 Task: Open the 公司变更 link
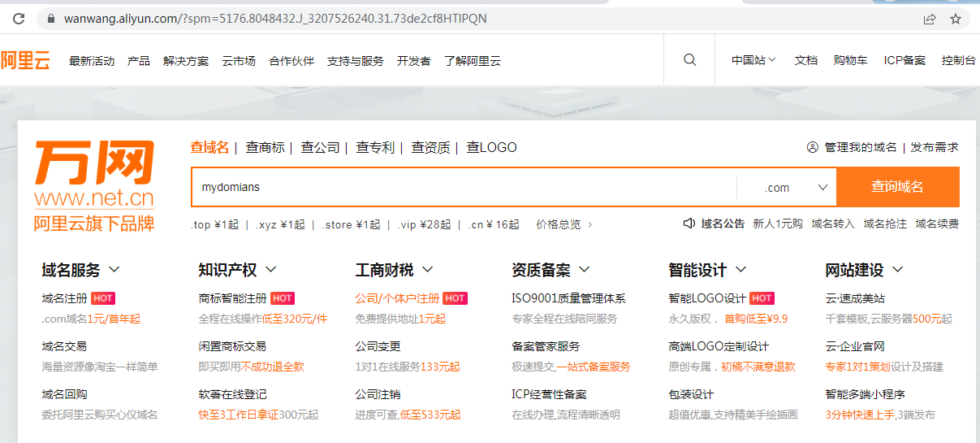pyautogui.click(x=378, y=346)
